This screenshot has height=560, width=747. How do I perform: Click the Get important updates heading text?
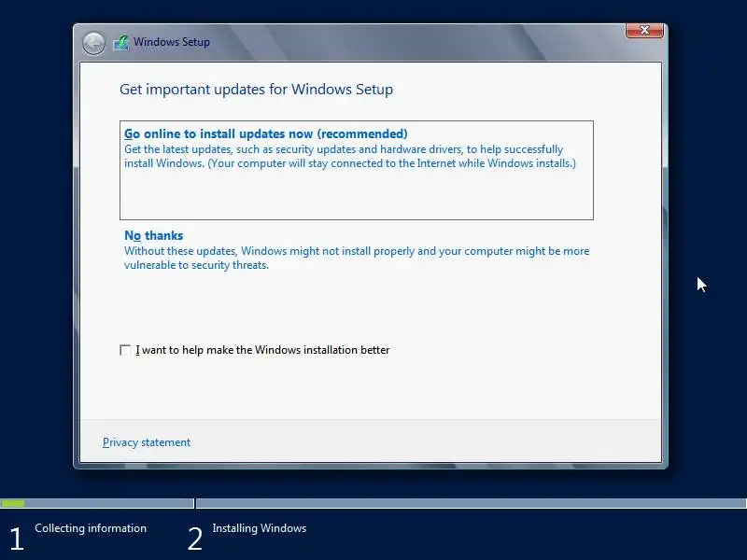(256, 90)
